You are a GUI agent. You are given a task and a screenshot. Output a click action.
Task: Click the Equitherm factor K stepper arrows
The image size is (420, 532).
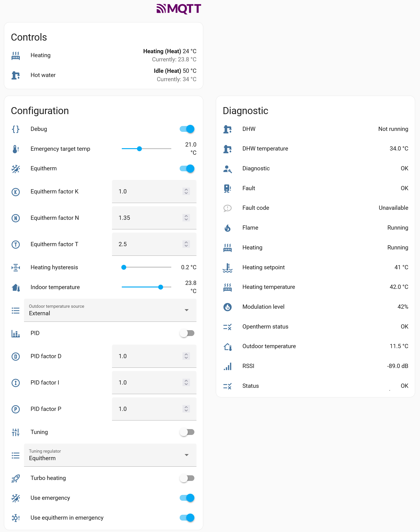point(186,192)
